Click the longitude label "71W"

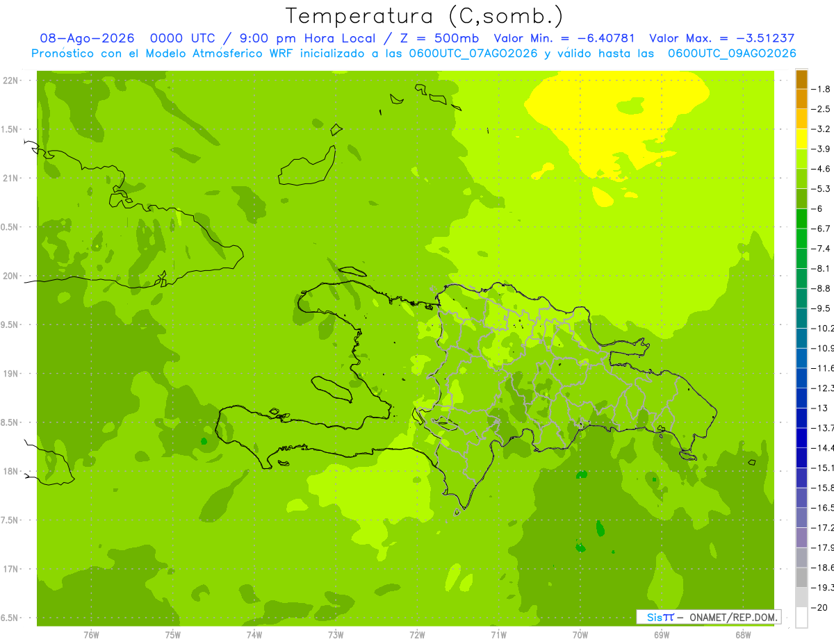[x=498, y=635]
